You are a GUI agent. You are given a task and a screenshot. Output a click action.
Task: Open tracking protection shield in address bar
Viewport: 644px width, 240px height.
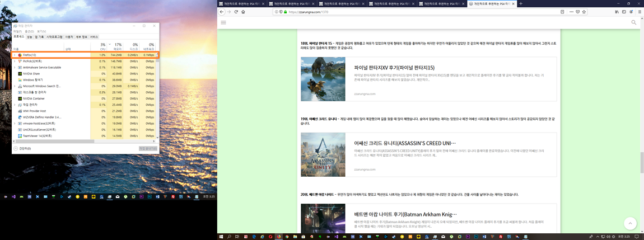pyautogui.click(x=281, y=12)
